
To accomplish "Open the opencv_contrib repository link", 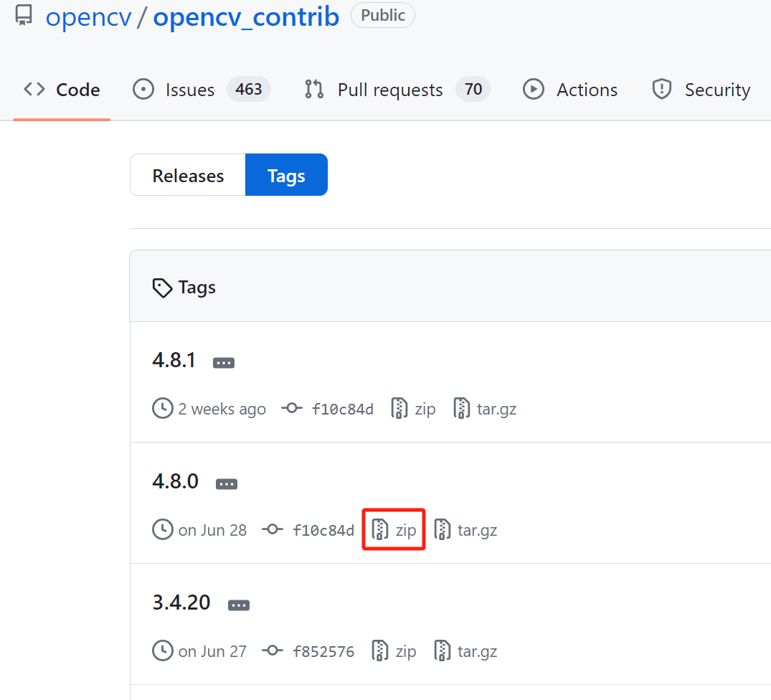I will point(246,17).
